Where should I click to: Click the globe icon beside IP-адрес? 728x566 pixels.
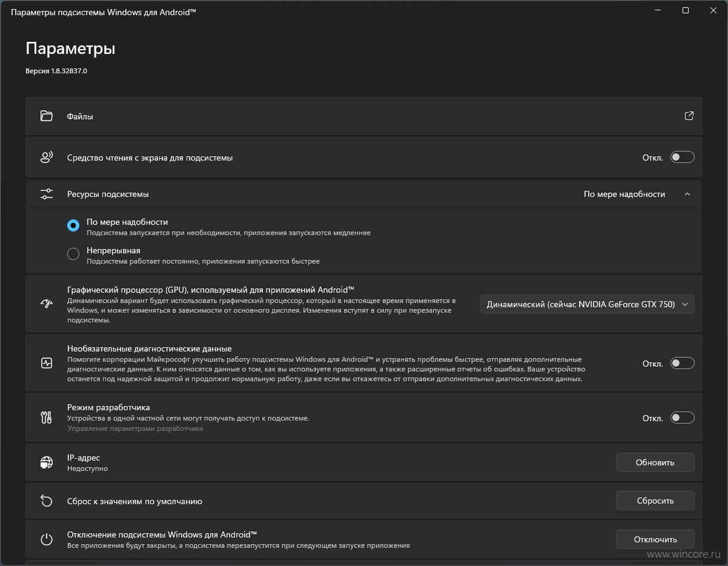[47, 462]
